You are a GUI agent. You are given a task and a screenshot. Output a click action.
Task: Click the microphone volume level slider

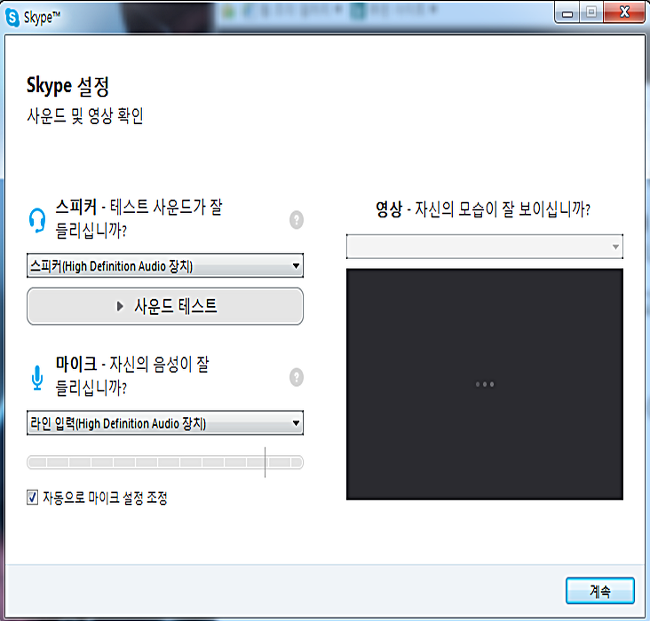pos(165,462)
